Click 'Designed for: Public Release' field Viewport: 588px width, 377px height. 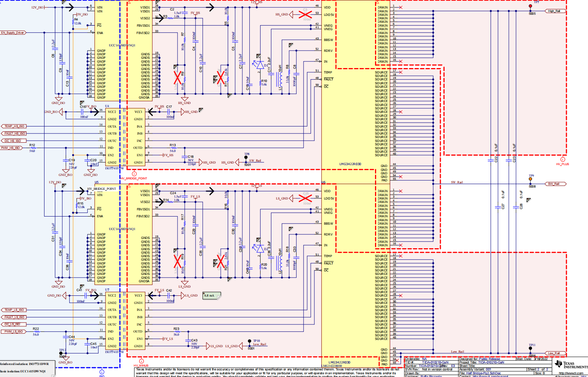479,359
